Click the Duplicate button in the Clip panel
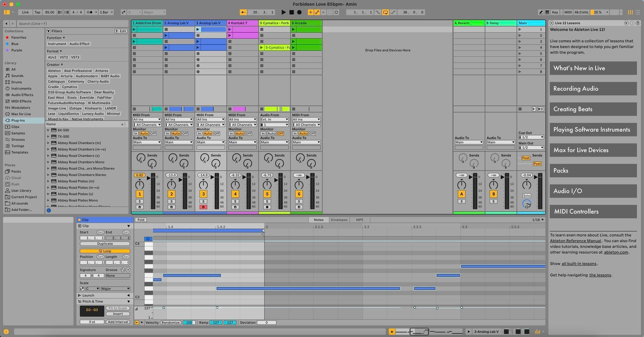 point(104,244)
